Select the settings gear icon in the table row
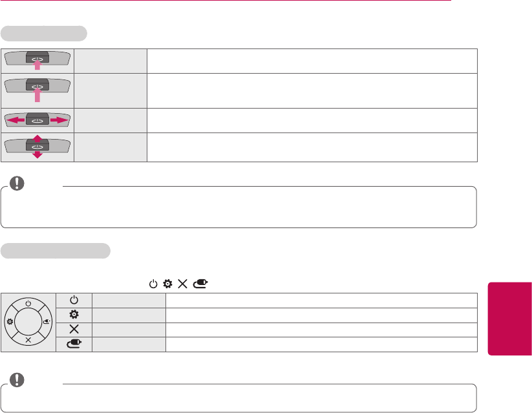532x413 pixels. pyautogui.click(x=73, y=315)
